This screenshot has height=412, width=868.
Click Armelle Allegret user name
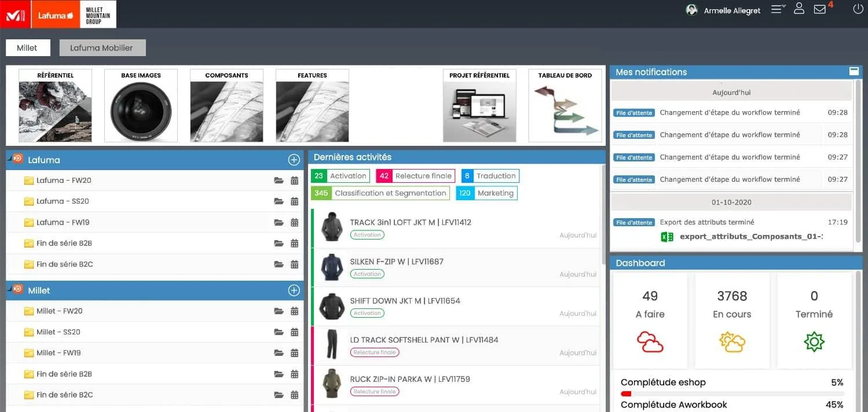[x=732, y=10]
